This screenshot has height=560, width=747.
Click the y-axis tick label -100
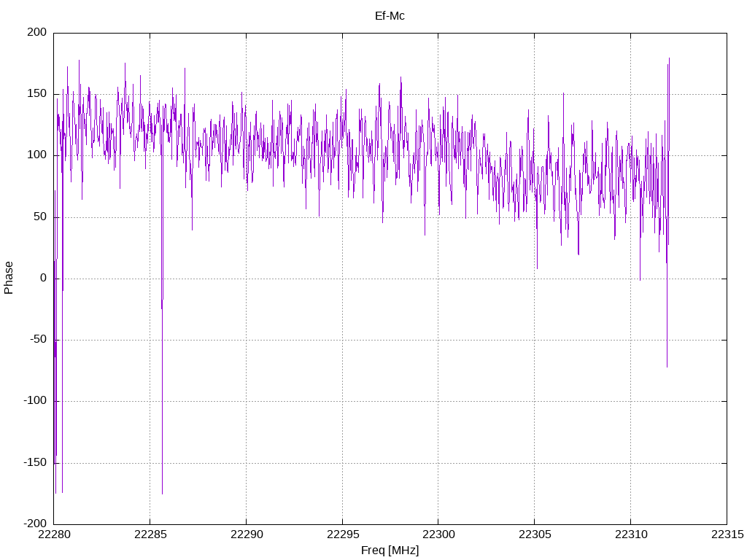[x=35, y=401]
